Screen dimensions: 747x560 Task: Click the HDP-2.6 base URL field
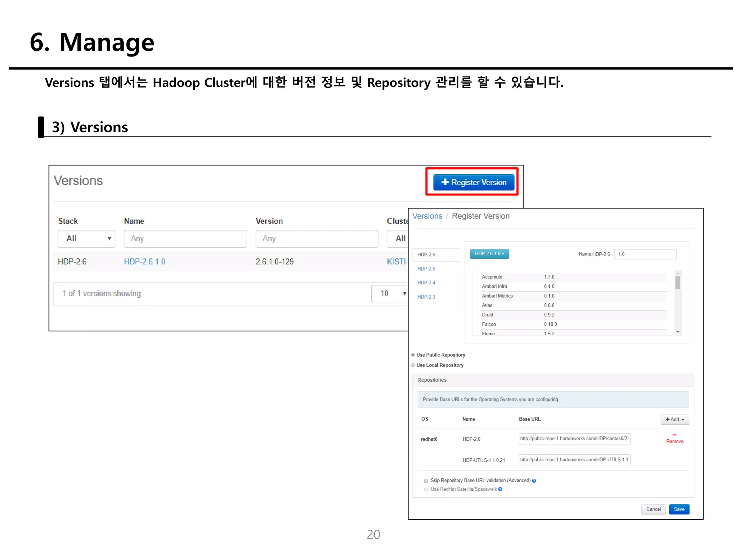tap(574, 439)
